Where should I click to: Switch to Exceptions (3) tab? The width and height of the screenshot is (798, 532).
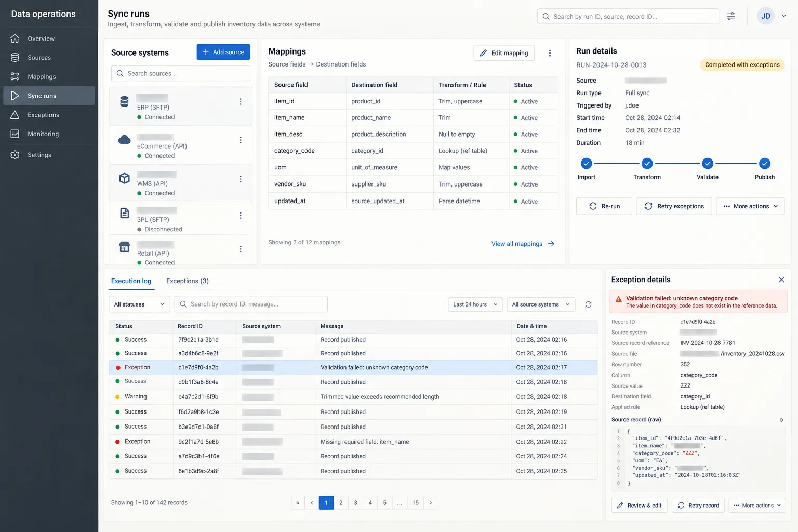188,281
